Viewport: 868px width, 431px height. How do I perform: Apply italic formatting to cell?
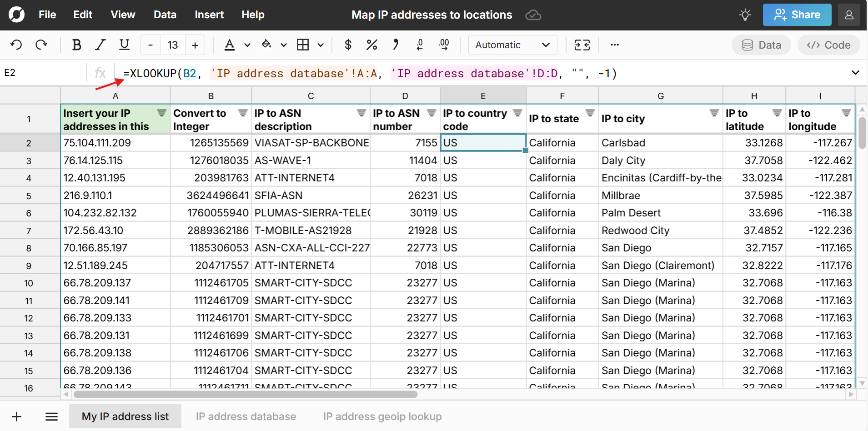100,45
